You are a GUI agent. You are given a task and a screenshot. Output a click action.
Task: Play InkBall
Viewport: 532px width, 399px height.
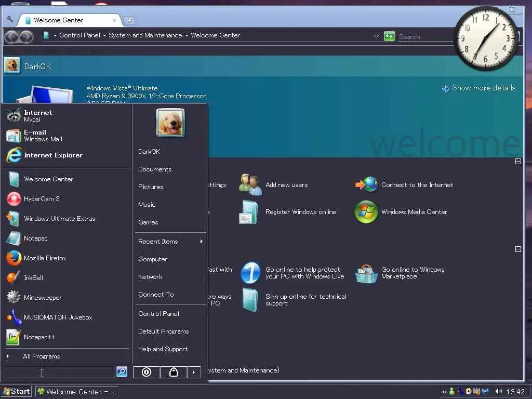[25, 278]
